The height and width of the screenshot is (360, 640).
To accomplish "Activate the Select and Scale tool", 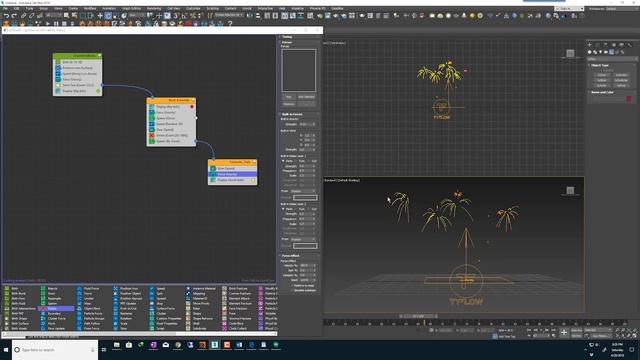I will point(116,16).
